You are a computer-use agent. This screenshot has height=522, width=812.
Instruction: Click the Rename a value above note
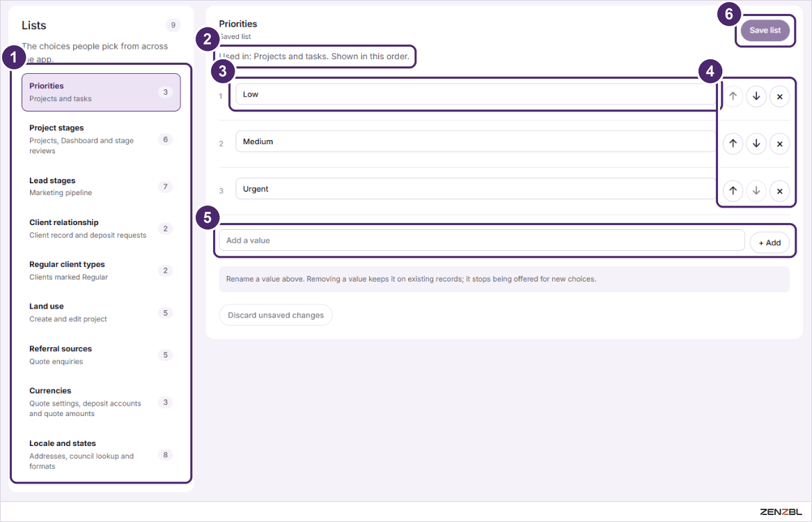[x=504, y=279]
